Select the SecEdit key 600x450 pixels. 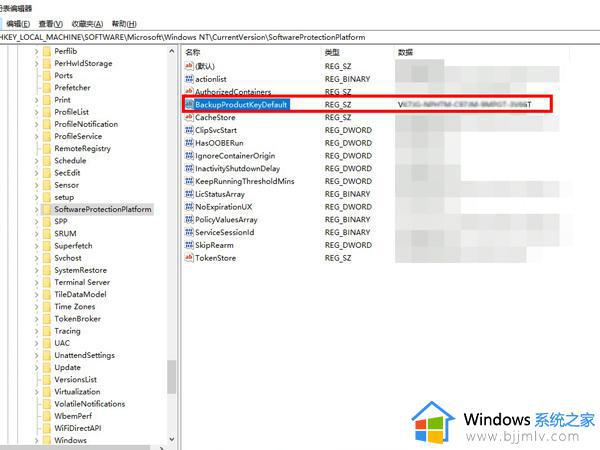click(67, 173)
